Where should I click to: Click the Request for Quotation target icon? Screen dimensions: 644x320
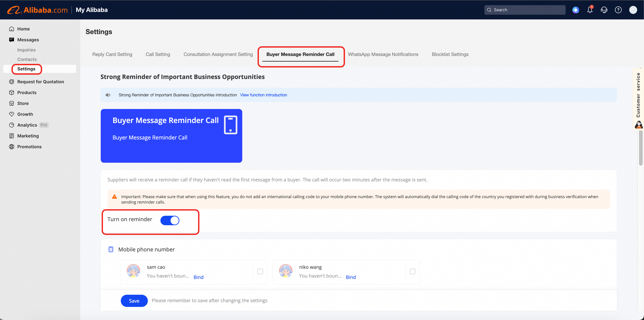click(11, 82)
